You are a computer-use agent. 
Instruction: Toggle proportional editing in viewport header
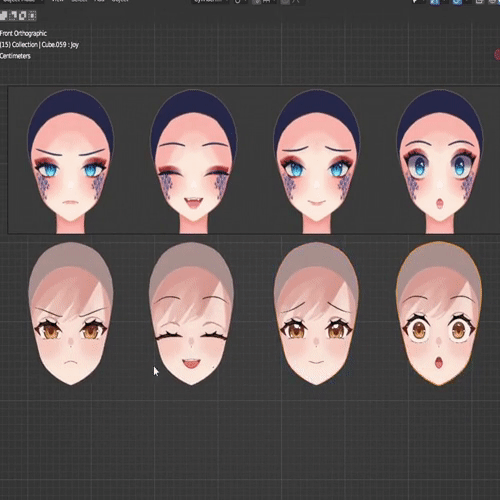[285, 1]
